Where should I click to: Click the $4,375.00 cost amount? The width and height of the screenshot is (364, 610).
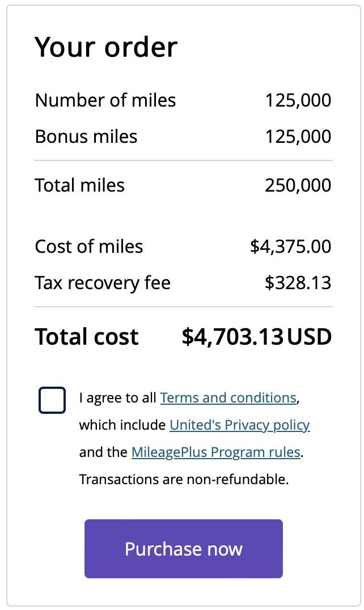pos(290,247)
